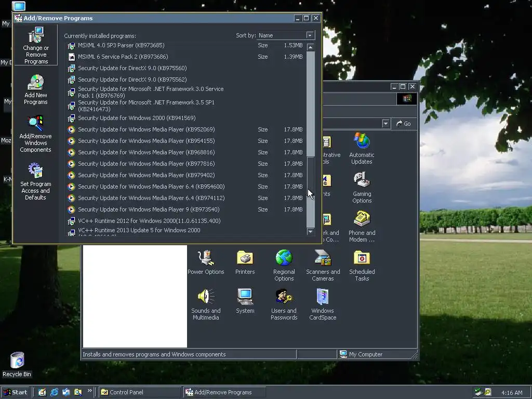Open System icon in Control Panel
This screenshot has width=532, height=399.
click(245, 301)
